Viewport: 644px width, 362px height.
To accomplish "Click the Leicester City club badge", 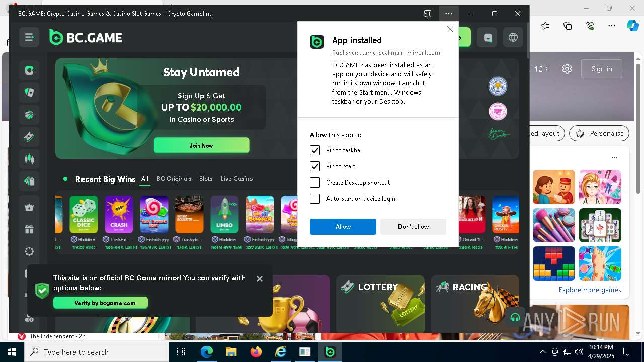I will click(x=498, y=86).
